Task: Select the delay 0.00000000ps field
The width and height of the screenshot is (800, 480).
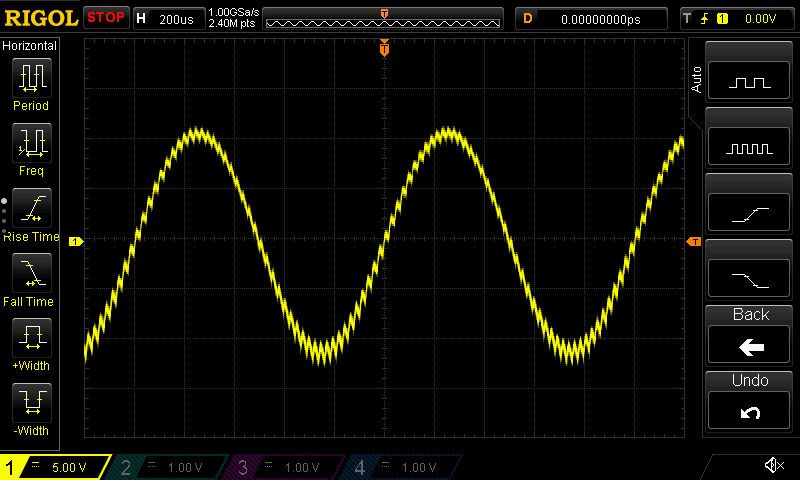Action: pyautogui.click(x=592, y=19)
